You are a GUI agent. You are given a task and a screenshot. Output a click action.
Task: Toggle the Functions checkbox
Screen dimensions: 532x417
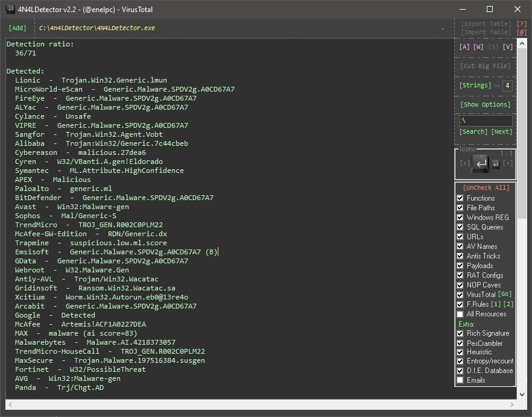click(460, 198)
